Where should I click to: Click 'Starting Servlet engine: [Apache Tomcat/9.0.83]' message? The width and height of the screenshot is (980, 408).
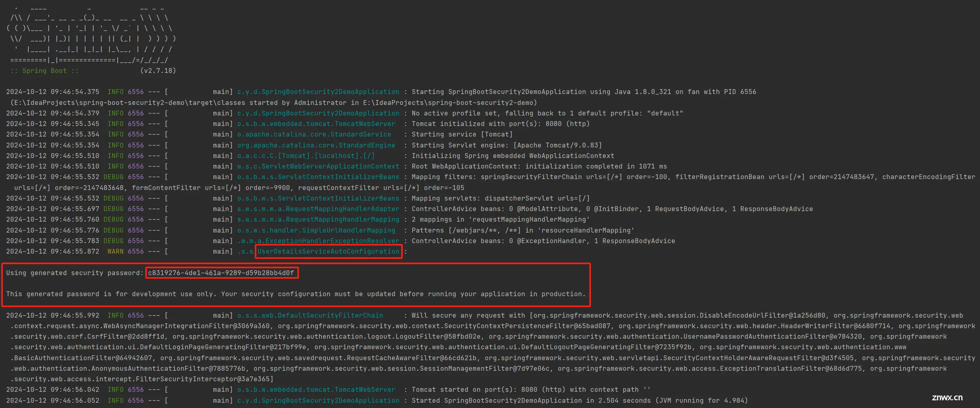click(507, 145)
